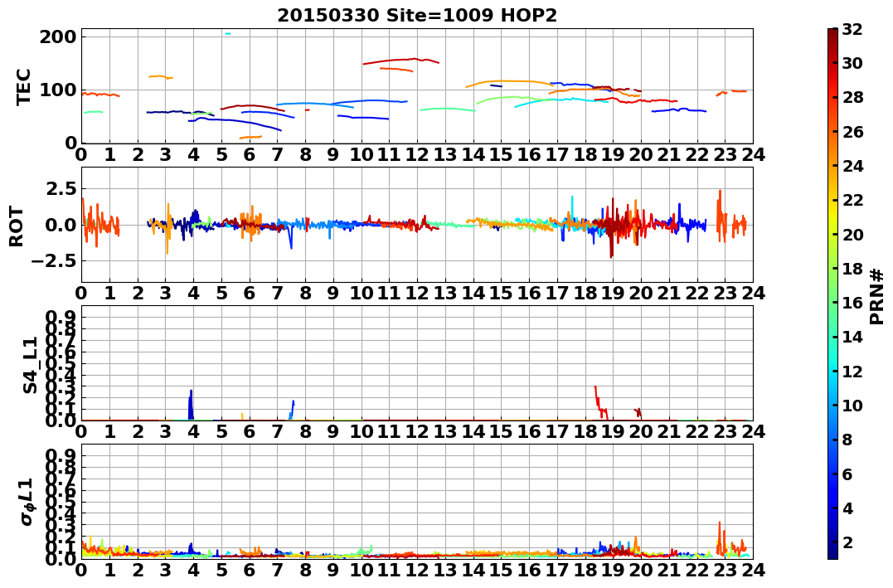Click hour 4 tick under the S4_L1 panel
The image size is (893, 588).
pyautogui.click(x=194, y=431)
